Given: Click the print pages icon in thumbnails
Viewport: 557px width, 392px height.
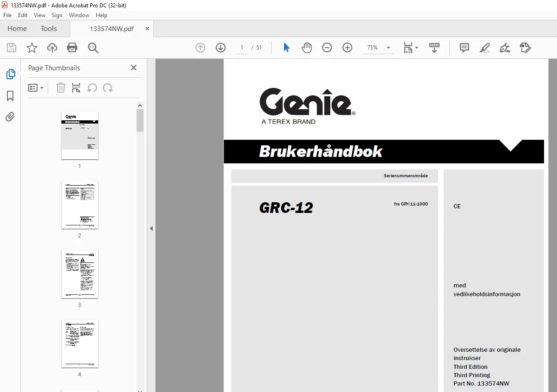Looking at the screenshot, I should tap(76, 87).
